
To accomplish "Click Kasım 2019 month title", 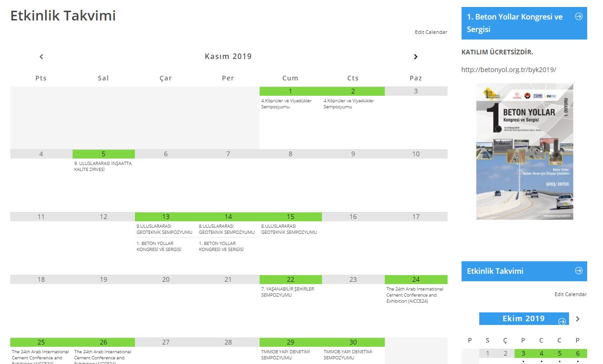I will tap(228, 57).
